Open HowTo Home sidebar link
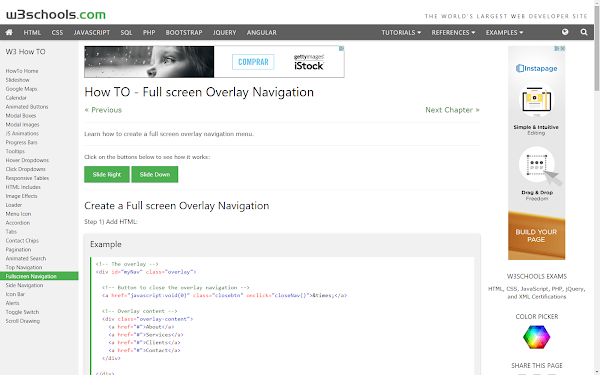600x375 pixels. [22, 71]
